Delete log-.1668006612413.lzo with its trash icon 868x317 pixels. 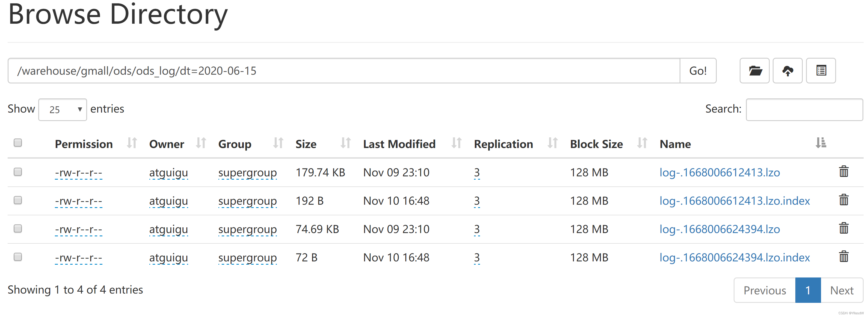[x=843, y=172]
